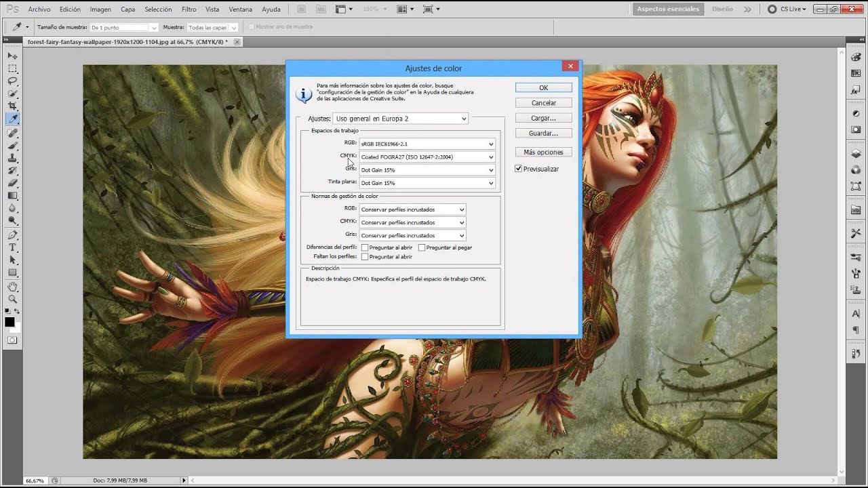The image size is (868, 488).
Task: Enable Preguntar al abrir for Diferencias del perfil
Action: tap(365, 247)
